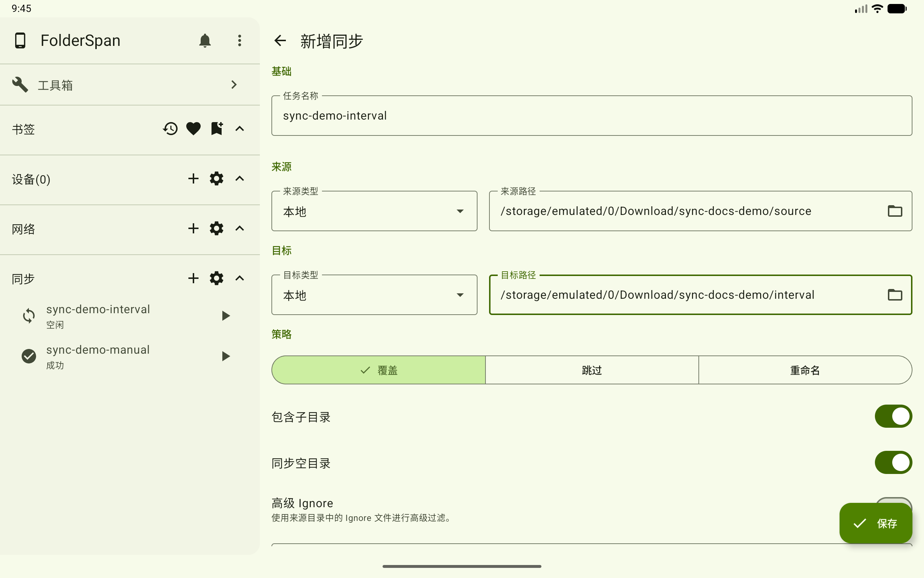Add a network with the plus in 网络
Screen dimensions: 924x578
(x=193, y=229)
